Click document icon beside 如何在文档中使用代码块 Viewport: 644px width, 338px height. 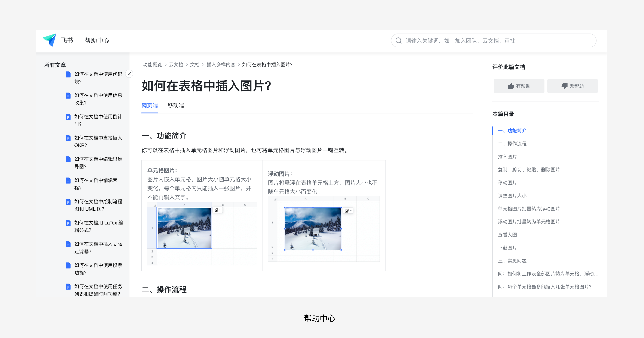pos(68,74)
